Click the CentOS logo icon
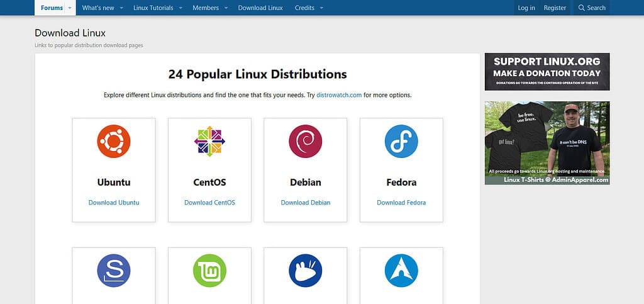The height and width of the screenshot is (304, 644). 209,142
